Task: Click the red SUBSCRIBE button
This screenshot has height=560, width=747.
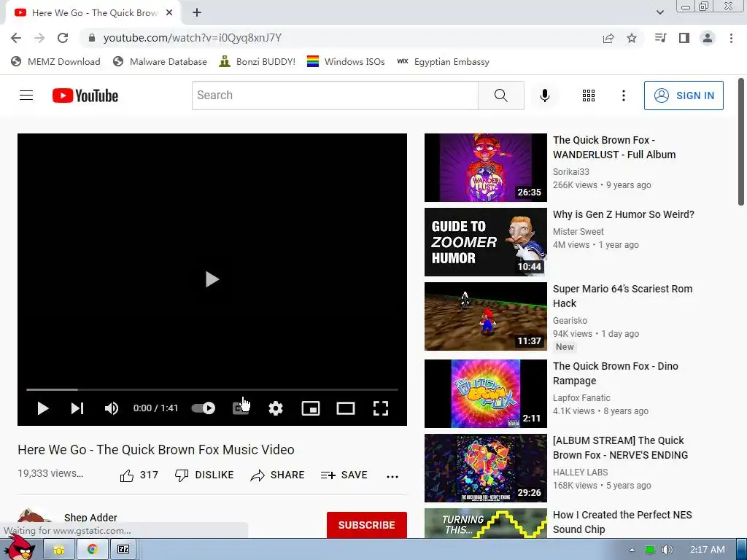Action: point(367,525)
